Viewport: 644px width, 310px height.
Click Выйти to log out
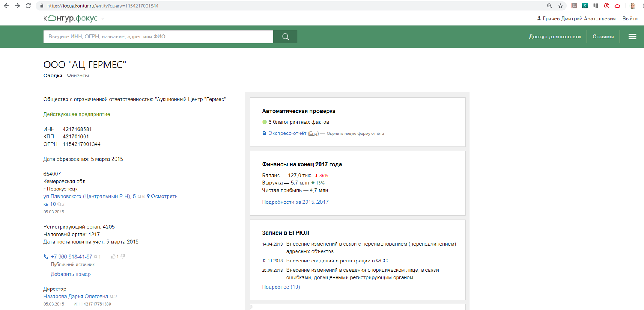pyautogui.click(x=630, y=18)
